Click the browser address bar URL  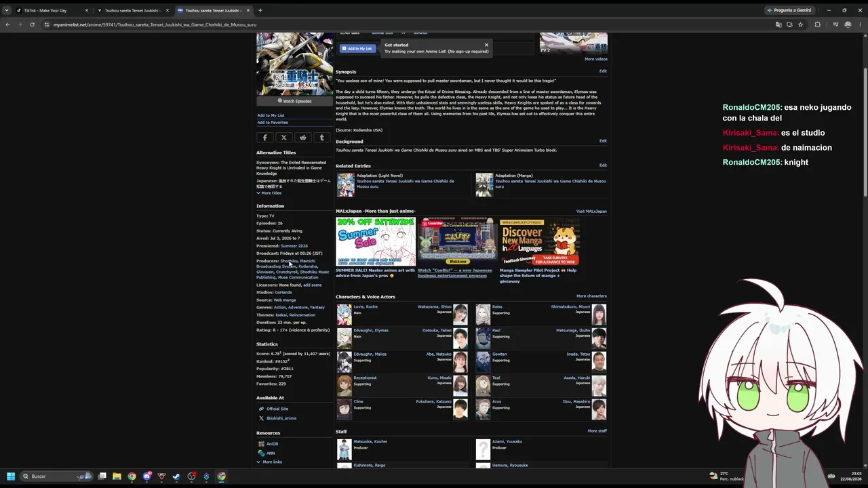(x=155, y=24)
